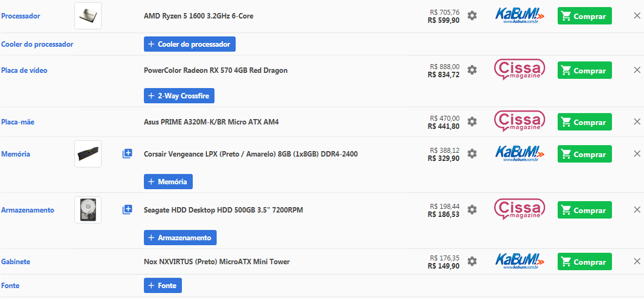Buy the Corsair Vengeance memory via Comprar
The height and width of the screenshot is (299, 644).
pyautogui.click(x=584, y=154)
